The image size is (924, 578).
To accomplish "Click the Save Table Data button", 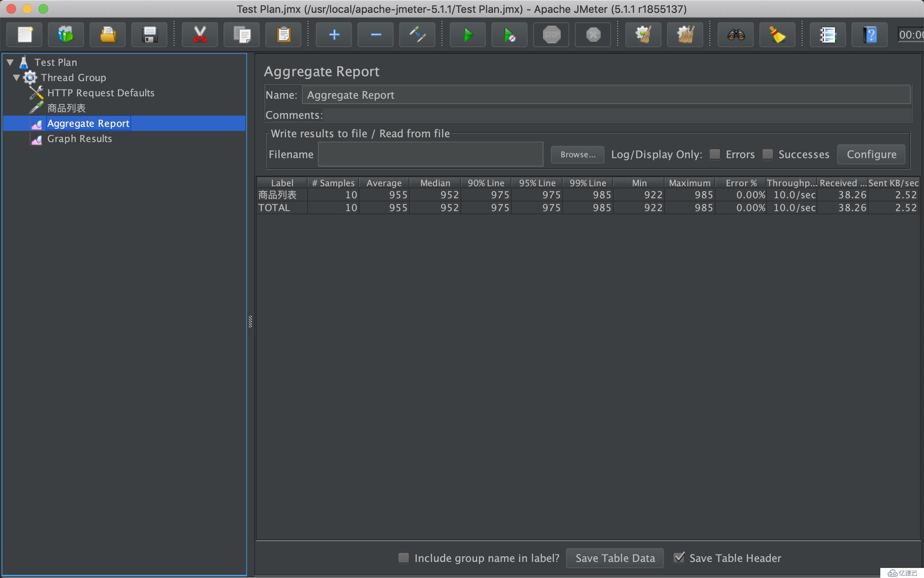I will (615, 558).
